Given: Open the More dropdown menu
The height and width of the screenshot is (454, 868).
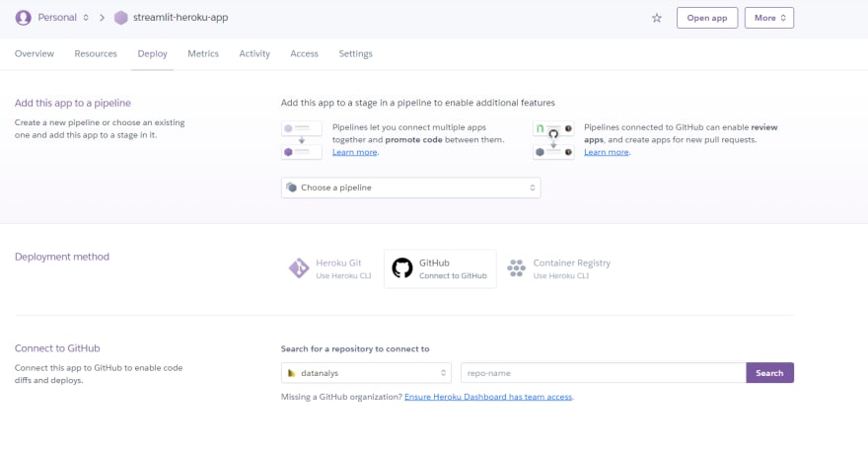Looking at the screenshot, I should coord(769,18).
